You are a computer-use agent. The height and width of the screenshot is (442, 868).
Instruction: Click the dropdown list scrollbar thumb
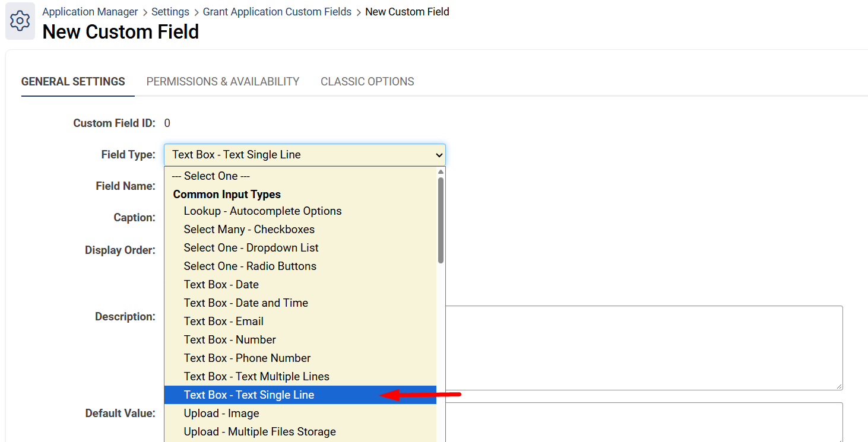441,220
